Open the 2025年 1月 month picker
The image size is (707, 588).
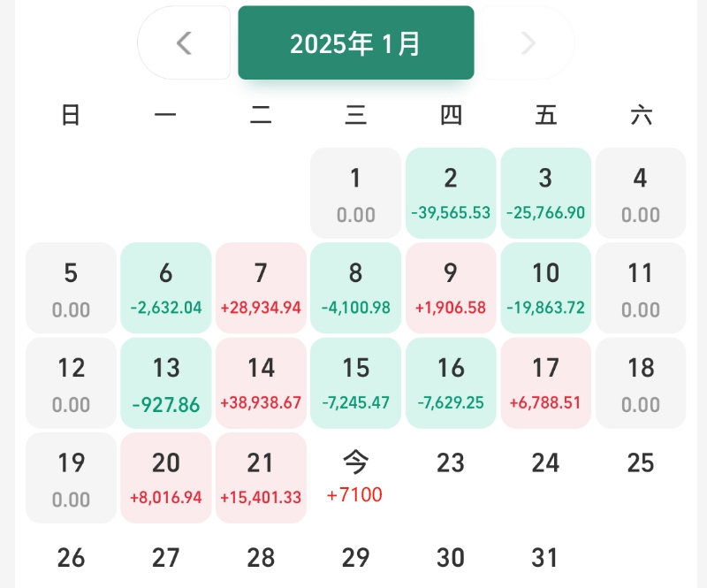tap(356, 42)
